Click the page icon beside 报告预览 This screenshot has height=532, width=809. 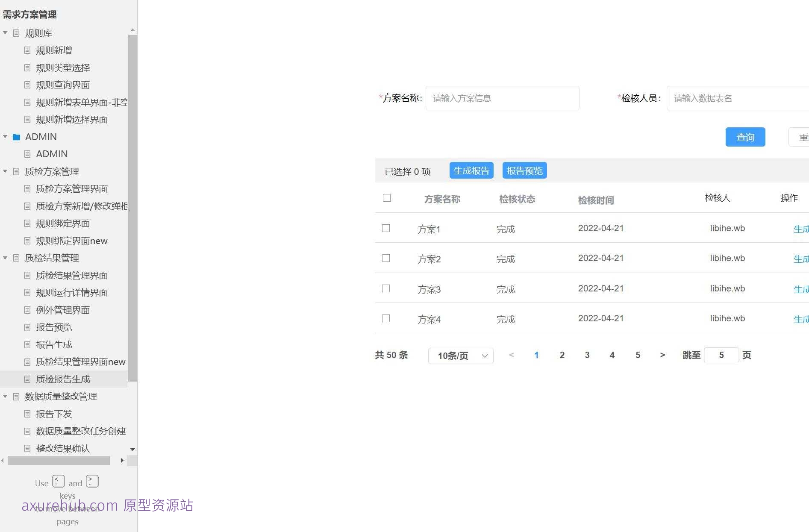[27, 327]
